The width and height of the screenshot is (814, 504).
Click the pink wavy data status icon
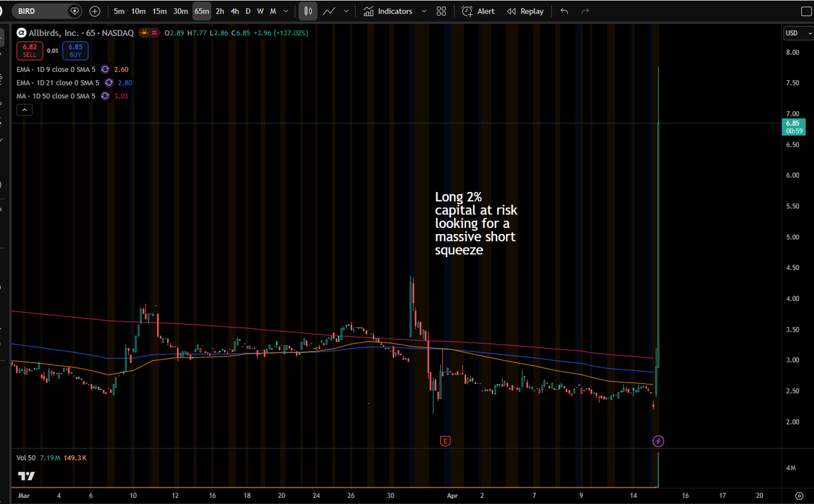[x=155, y=33]
